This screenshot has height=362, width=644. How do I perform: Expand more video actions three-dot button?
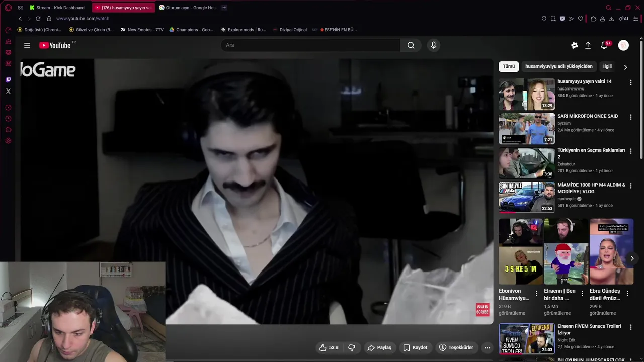point(487,347)
